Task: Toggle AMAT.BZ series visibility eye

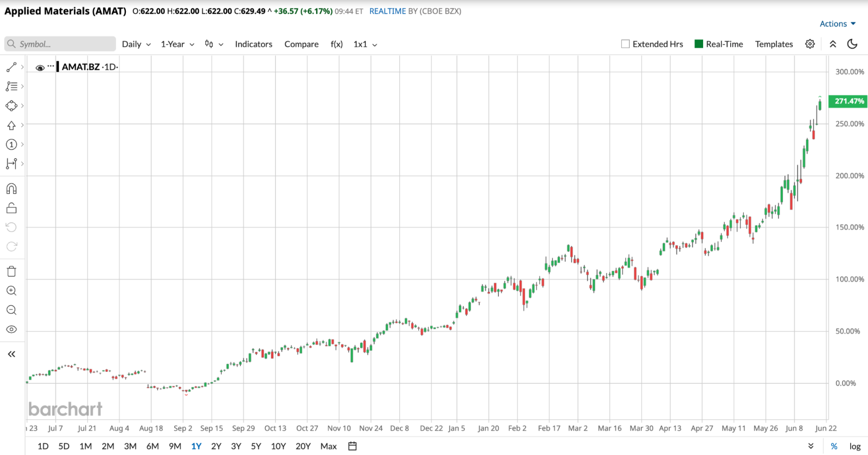Action: (40, 68)
